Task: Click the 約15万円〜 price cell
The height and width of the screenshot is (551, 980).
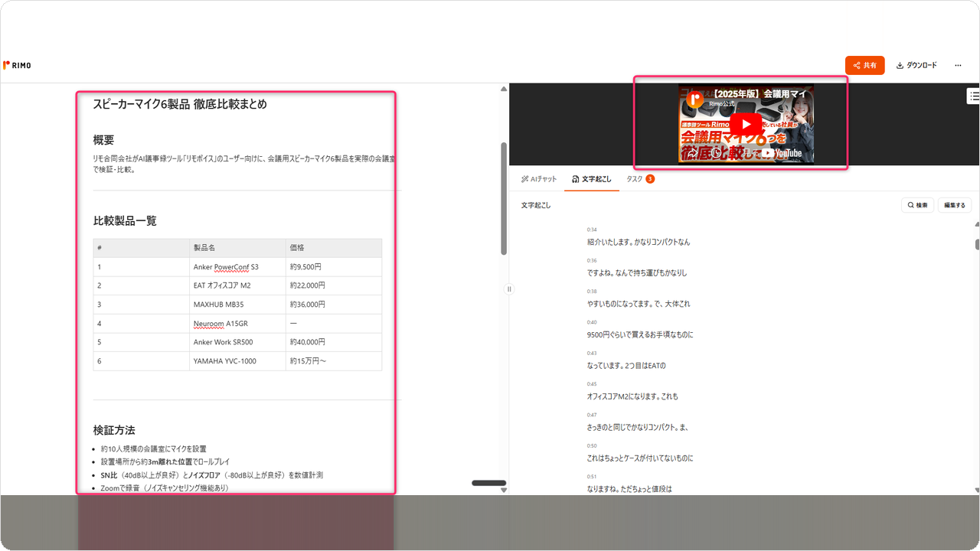Action: tap(334, 361)
